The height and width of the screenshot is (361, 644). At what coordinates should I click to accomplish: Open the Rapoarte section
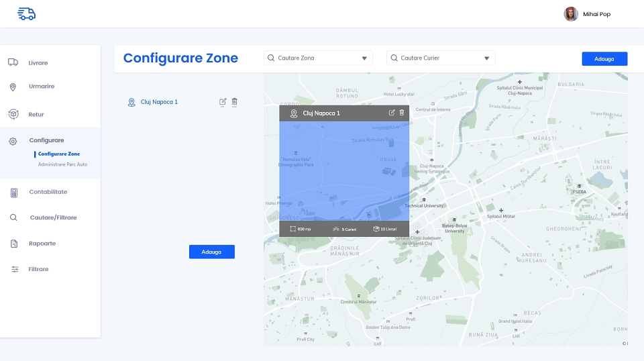point(42,244)
